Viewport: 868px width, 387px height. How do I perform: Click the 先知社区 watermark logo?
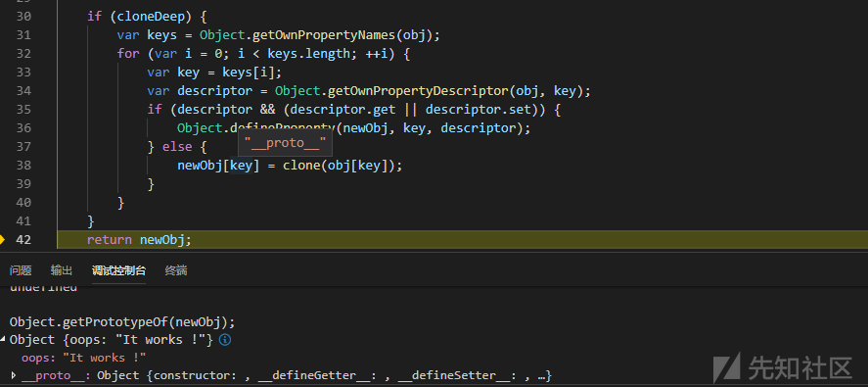[782, 367]
